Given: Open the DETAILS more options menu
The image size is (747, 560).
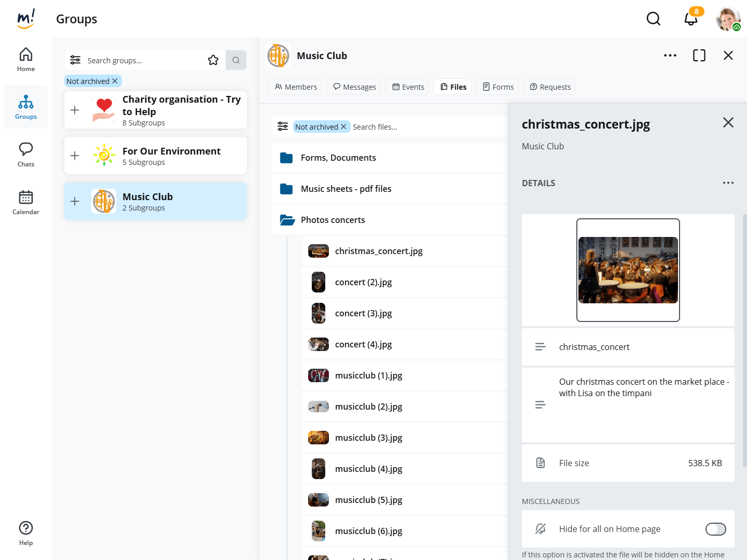Looking at the screenshot, I should (x=728, y=183).
